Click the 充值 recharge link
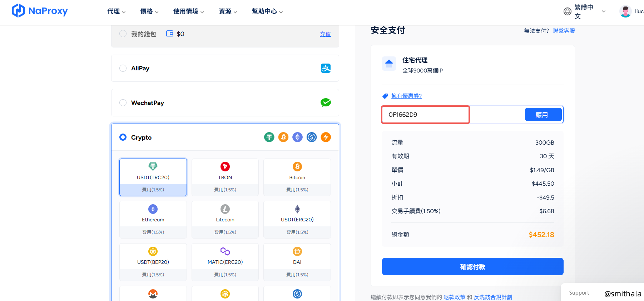Image resolution: width=644 pixels, height=301 pixels. tap(325, 34)
